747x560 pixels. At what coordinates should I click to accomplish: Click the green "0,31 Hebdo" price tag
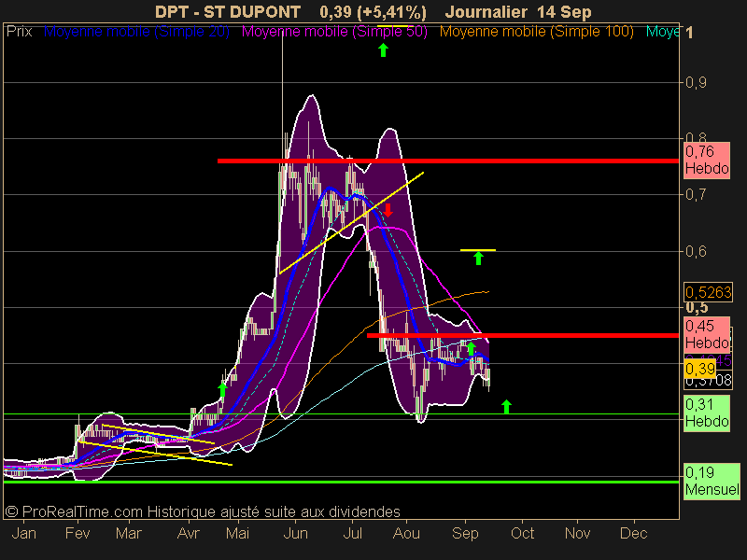pos(707,413)
